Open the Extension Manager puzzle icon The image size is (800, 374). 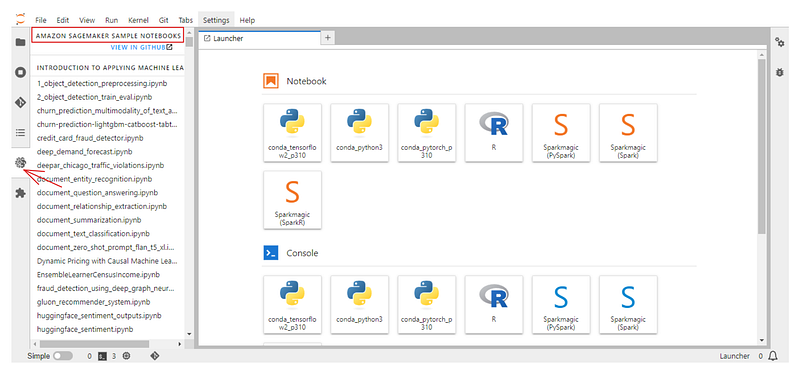click(20, 193)
